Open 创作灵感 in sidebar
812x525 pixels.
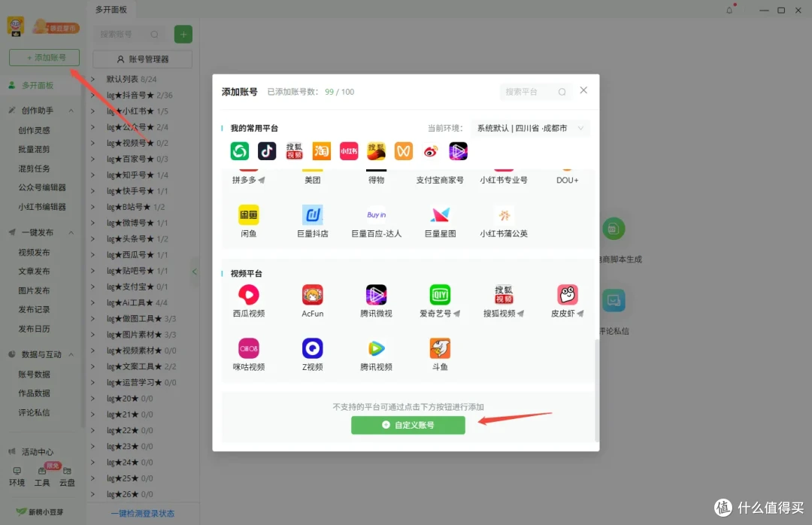(x=34, y=130)
